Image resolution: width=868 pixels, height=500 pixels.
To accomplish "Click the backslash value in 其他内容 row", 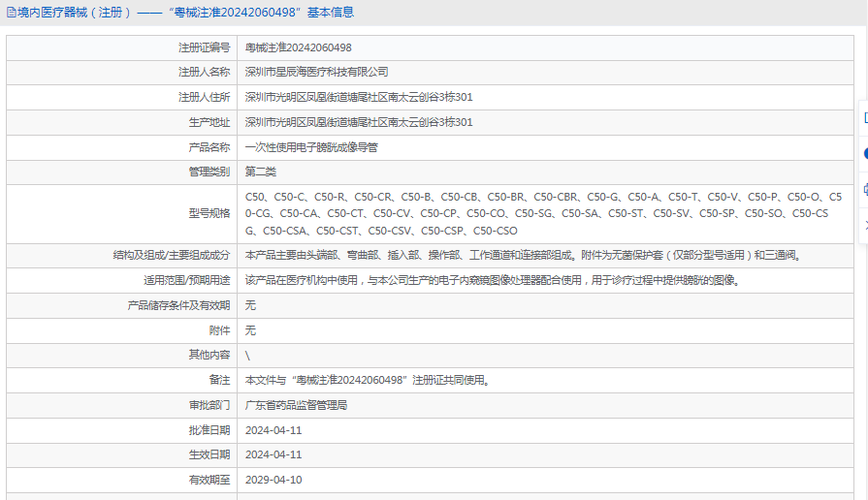I will 247,356.
